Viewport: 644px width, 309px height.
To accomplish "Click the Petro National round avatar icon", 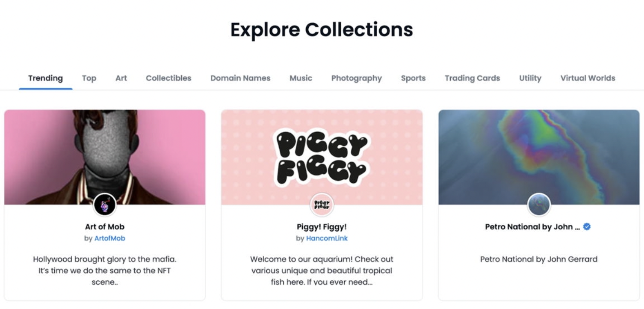I will coord(539,205).
